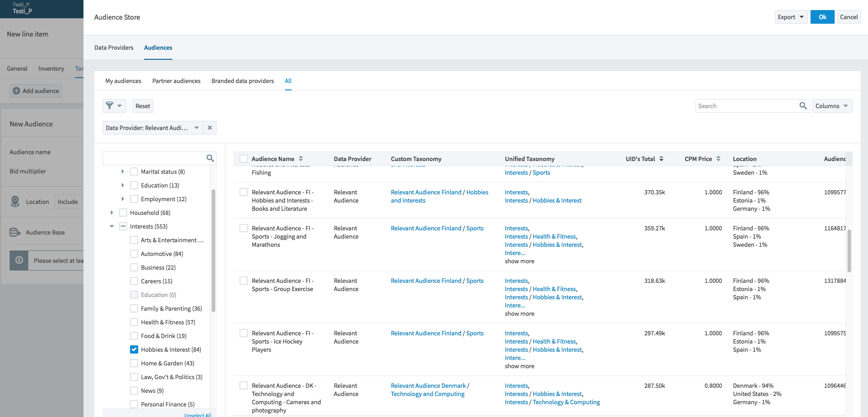Sort by Audience Name arrows

point(301,159)
